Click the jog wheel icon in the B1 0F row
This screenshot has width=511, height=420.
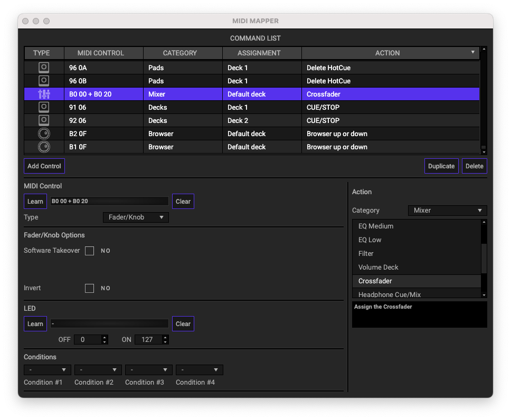coord(44,147)
